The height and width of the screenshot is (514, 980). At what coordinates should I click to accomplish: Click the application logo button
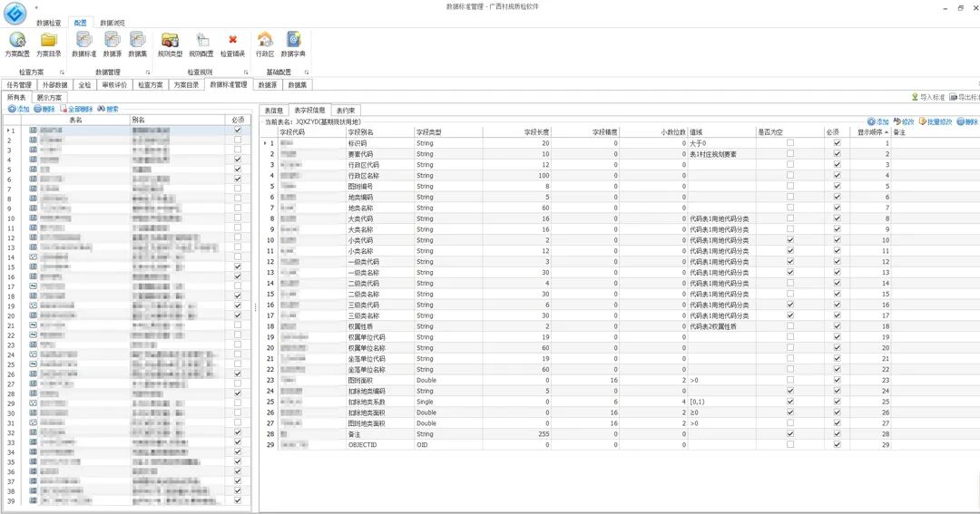tap(15, 13)
